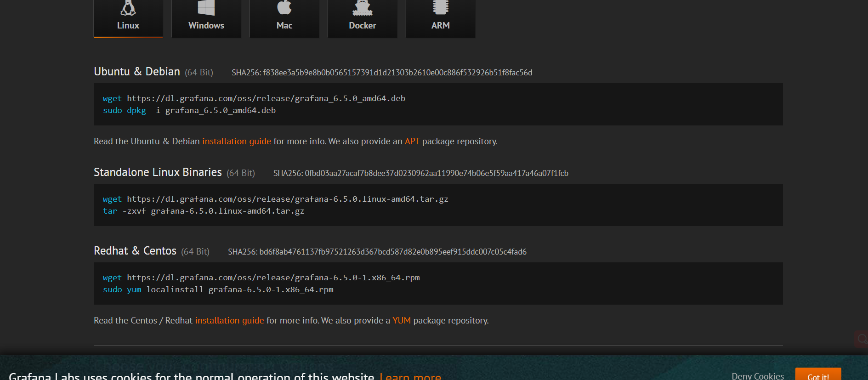This screenshot has width=868, height=380.
Task: Open the Centos / Redhat installation guide link
Action: pos(230,320)
